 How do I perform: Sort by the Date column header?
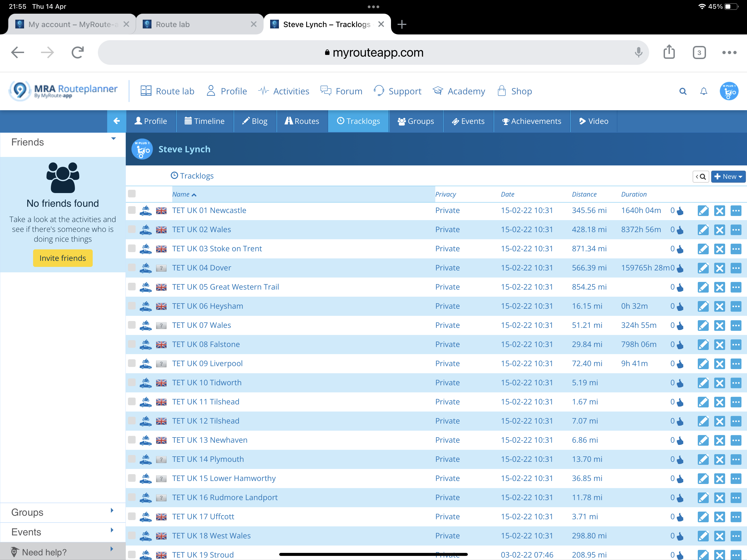click(507, 194)
